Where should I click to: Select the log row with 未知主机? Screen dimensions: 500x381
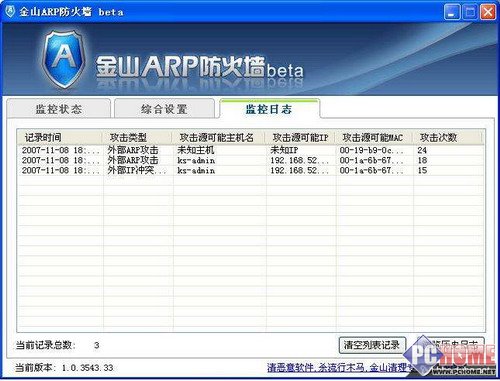251,150
